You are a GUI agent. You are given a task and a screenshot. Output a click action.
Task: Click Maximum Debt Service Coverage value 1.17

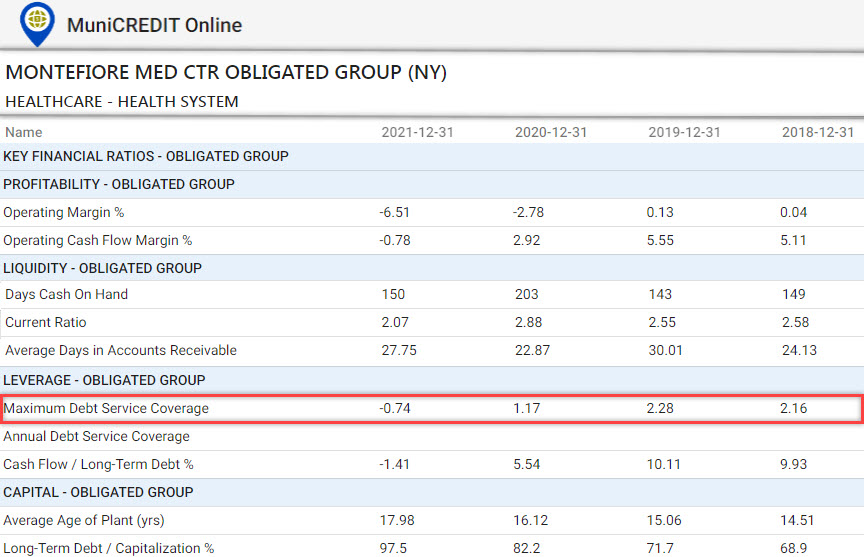(527, 409)
